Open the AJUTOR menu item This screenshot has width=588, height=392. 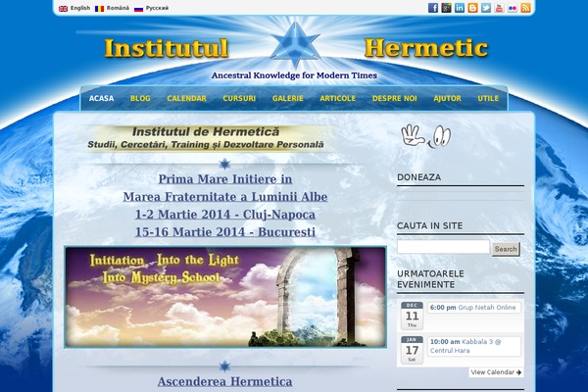tap(448, 98)
